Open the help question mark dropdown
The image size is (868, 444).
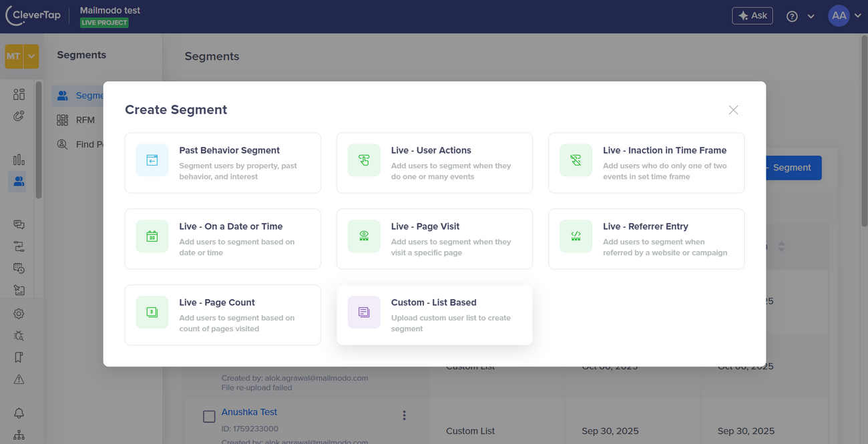[800, 16]
